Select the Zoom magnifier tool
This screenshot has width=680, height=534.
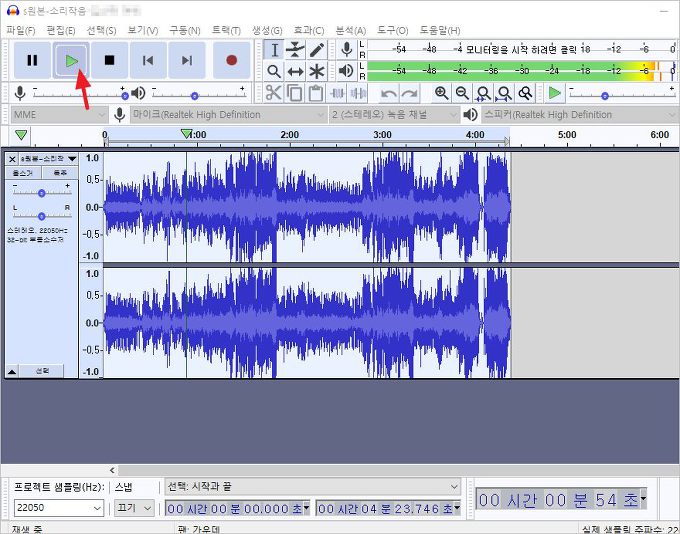pyautogui.click(x=274, y=71)
